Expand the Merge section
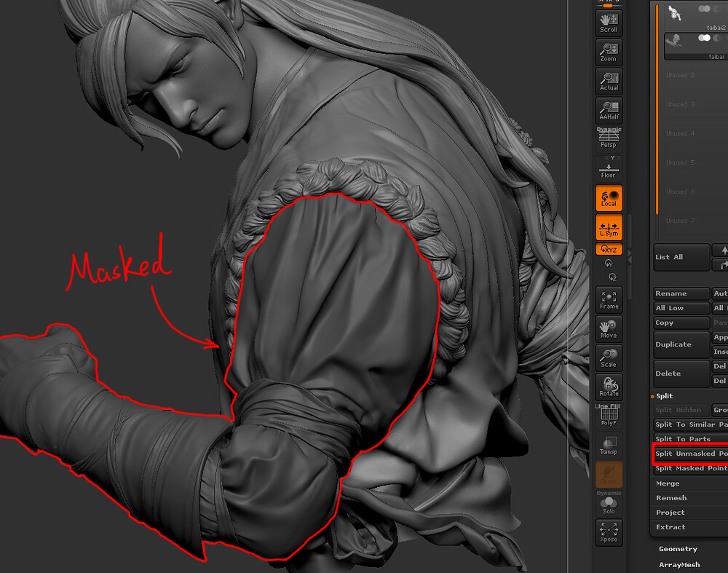The width and height of the screenshot is (728, 573). pos(668,483)
